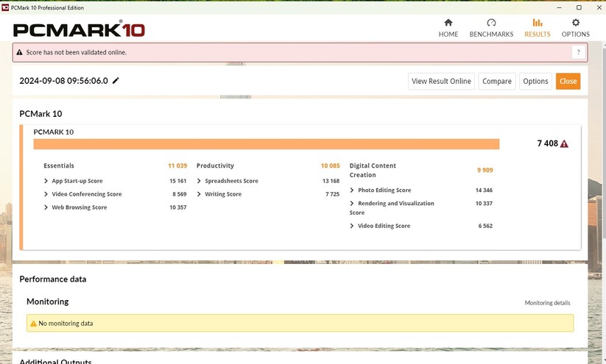Click the PCMark 10 logo
Viewport: 606px width, 364px height.
[x=79, y=29]
